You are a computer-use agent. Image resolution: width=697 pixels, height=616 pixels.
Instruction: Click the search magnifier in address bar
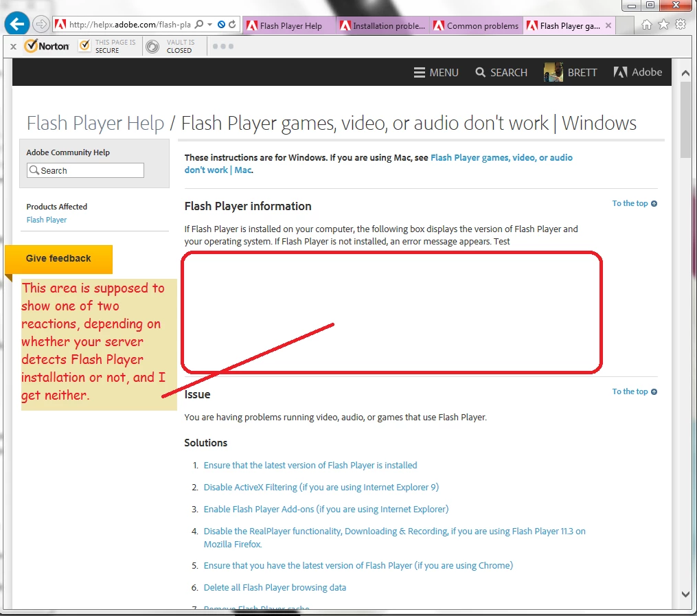coord(199,25)
